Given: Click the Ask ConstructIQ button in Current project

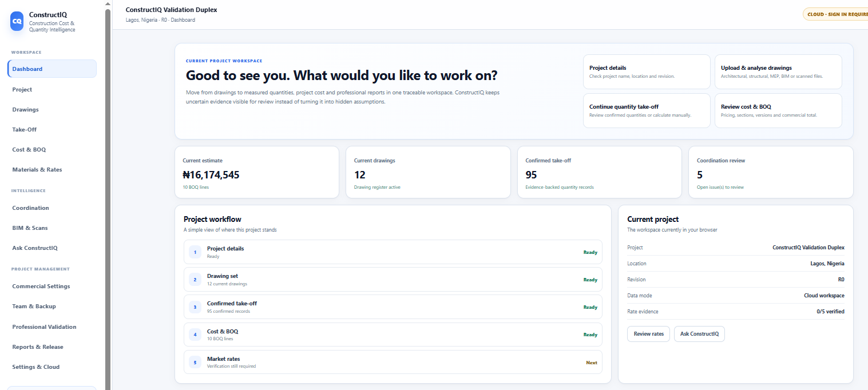Looking at the screenshot, I should (699, 333).
